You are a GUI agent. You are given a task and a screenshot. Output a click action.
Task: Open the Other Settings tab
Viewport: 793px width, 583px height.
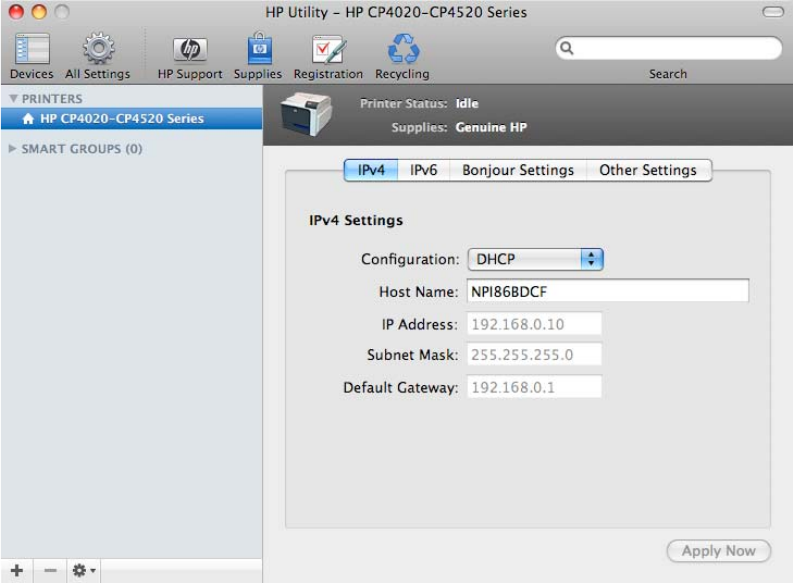tap(648, 170)
